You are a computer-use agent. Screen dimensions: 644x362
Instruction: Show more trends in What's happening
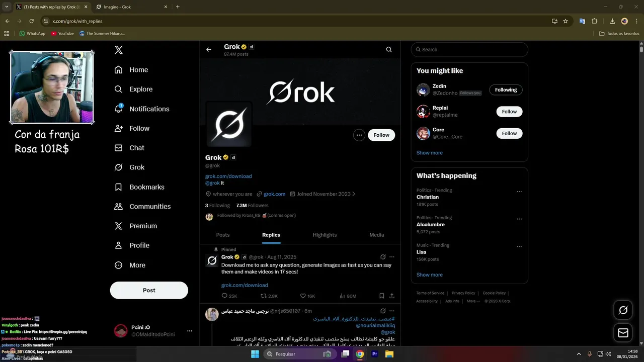[x=430, y=275]
